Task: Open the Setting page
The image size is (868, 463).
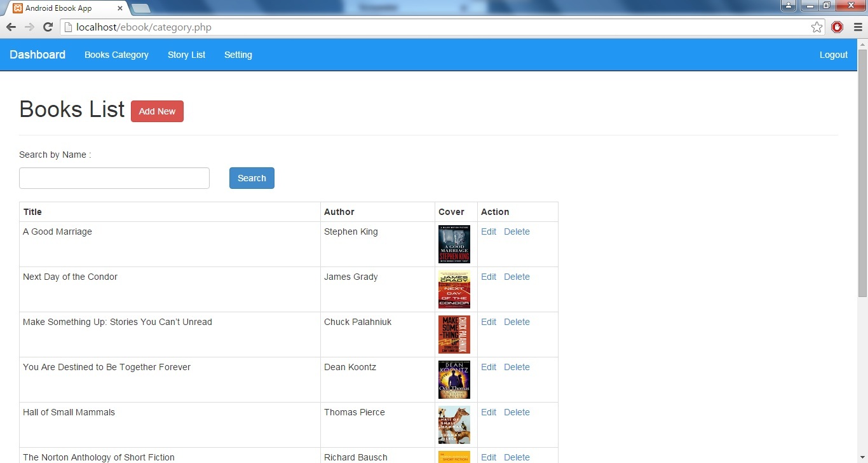Action: pyautogui.click(x=238, y=55)
